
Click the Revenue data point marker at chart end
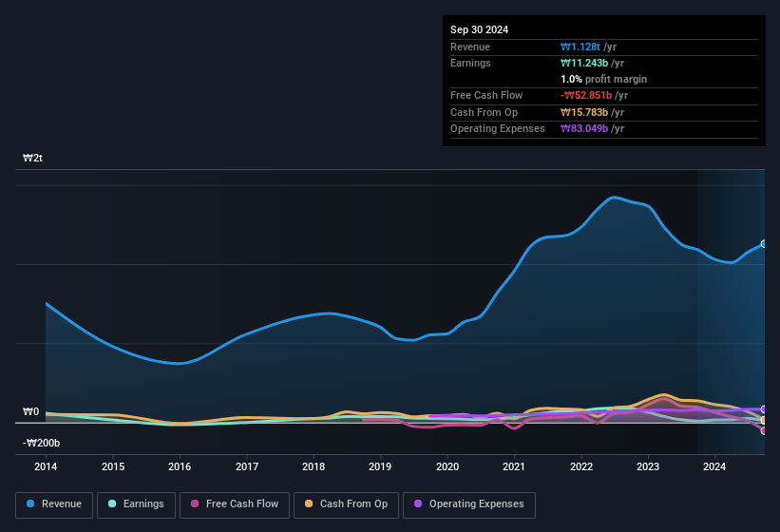(764, 244)
